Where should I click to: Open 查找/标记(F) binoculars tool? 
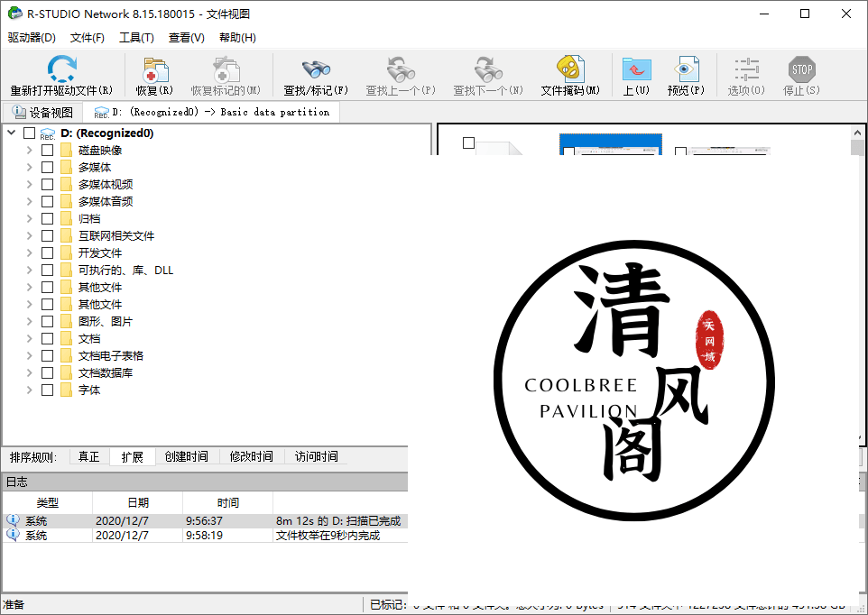[316, 69]
